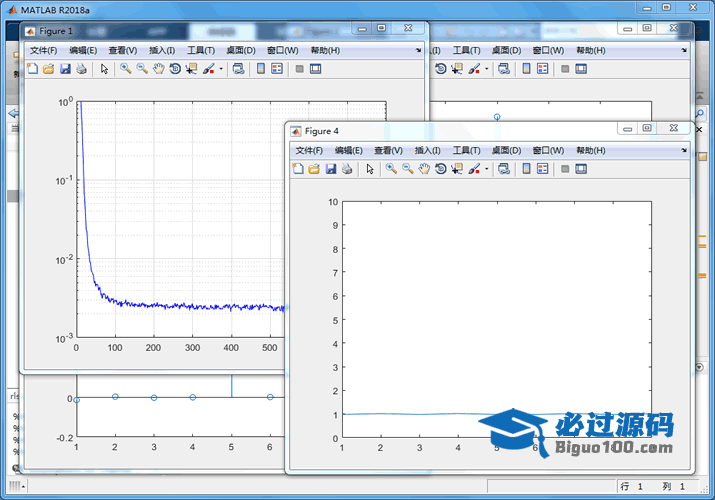
Task: Click Data Cursor tool in background figure window
Action: (x=457, y=69)
